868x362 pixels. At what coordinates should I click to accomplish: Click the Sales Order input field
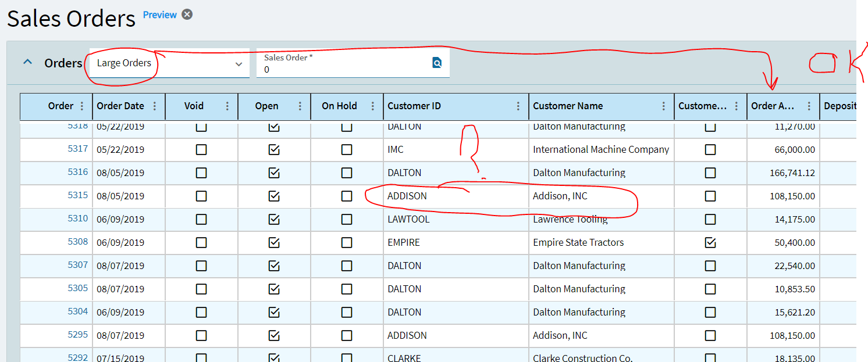pyautogui.click(x=343, y=69)
